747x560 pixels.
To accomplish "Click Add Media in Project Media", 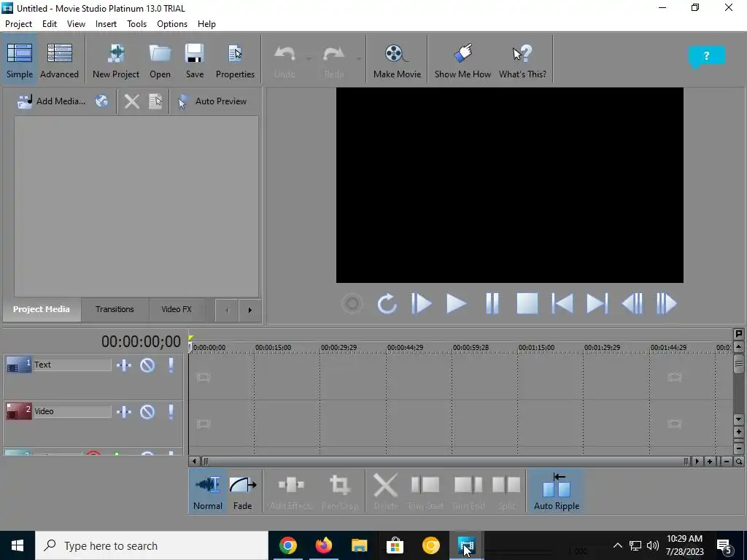I will [51, 101].
